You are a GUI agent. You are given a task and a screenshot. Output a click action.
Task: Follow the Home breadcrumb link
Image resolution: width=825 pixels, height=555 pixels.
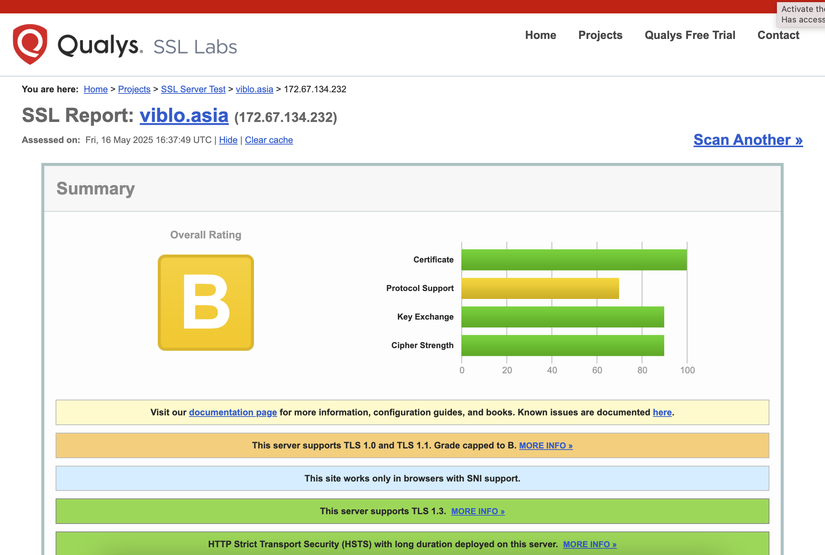click(95, 89)
